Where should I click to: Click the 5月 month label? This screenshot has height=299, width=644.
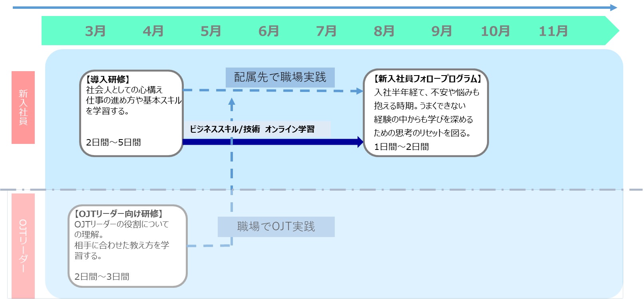[x=211, y=31]
